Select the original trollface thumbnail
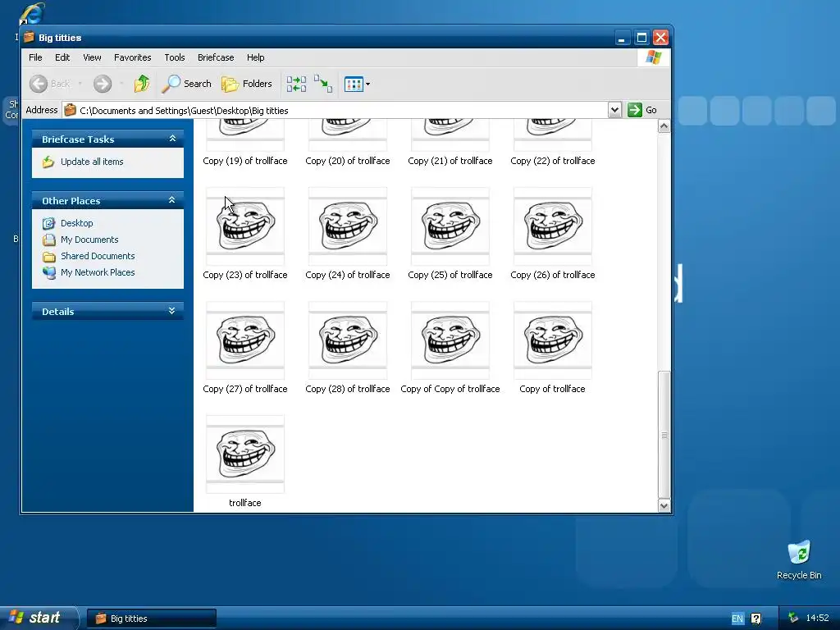Viewport: 840px width, 630px height. tap(245, 454)
